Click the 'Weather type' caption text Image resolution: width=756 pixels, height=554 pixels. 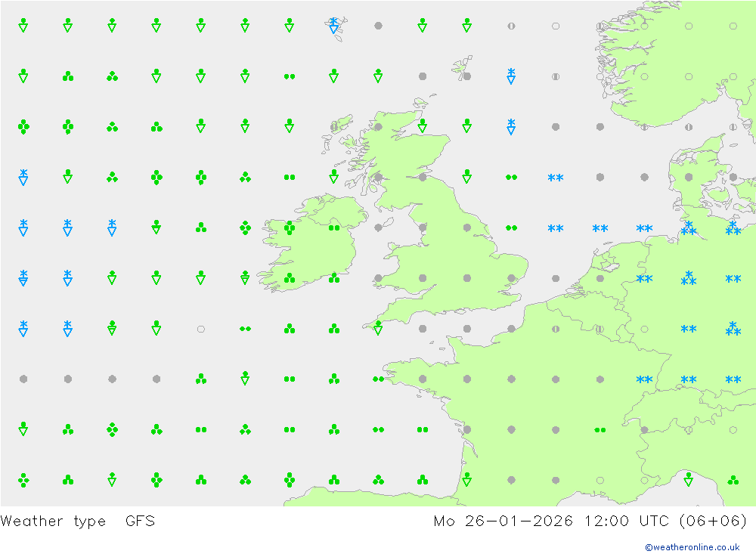pos(53,522)
